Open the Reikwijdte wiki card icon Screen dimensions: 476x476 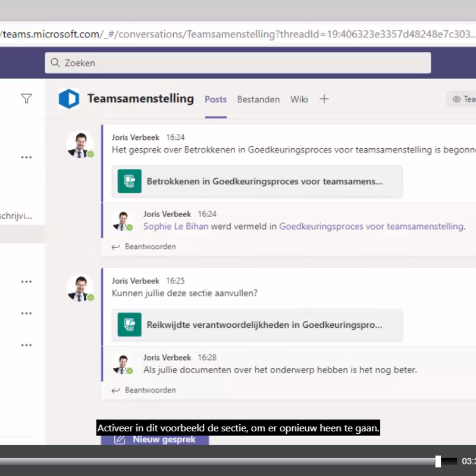point(130,324)
